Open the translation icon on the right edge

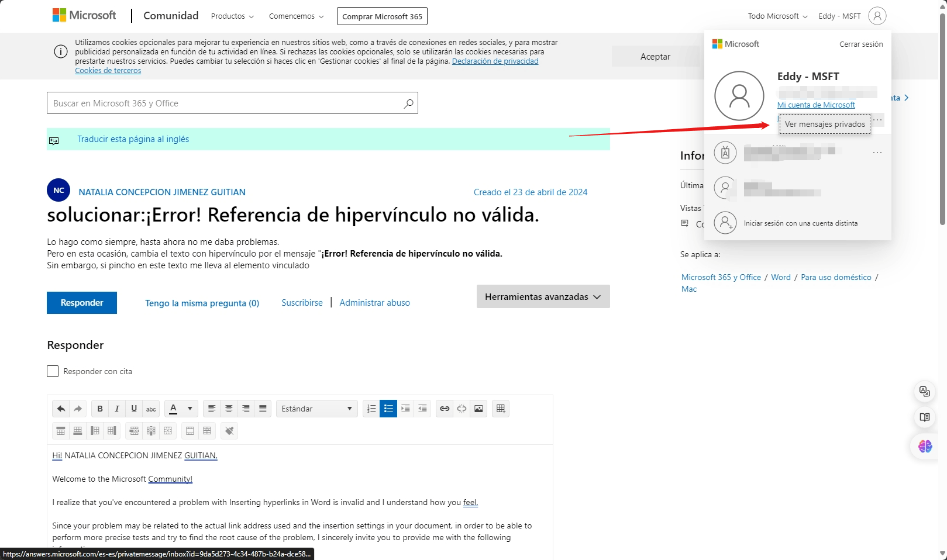tap(925, 391)
